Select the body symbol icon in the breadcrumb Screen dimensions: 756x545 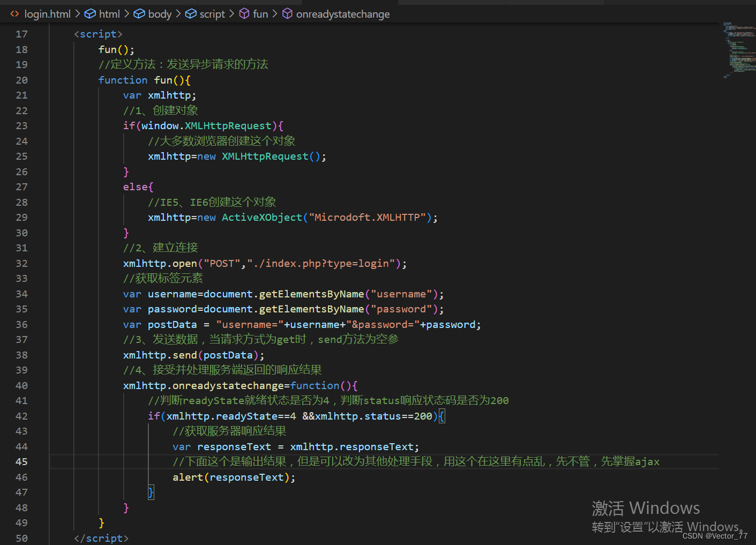pyautogui.click(x=138, y=14)
